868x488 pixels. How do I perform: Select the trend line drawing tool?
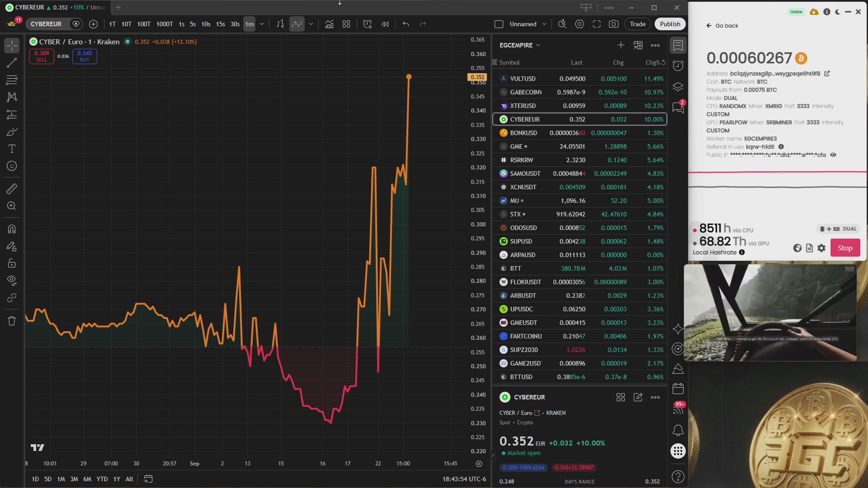pos(12,62)
